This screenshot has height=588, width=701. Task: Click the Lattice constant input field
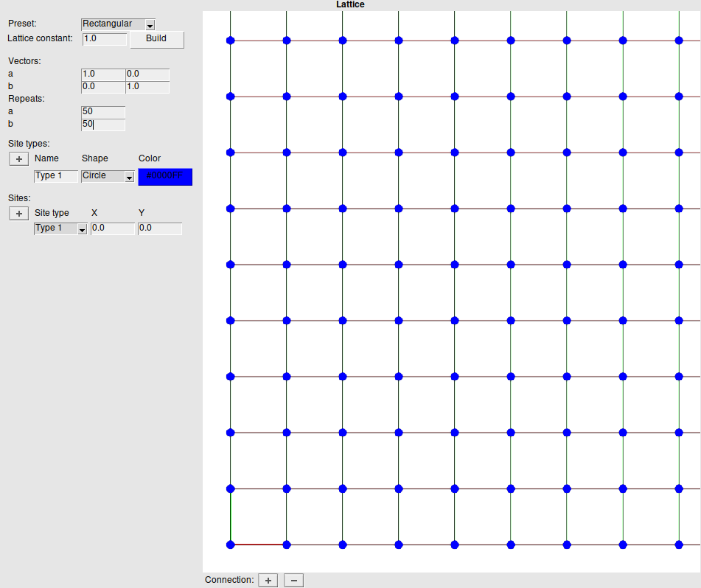(x=104, y=40)
